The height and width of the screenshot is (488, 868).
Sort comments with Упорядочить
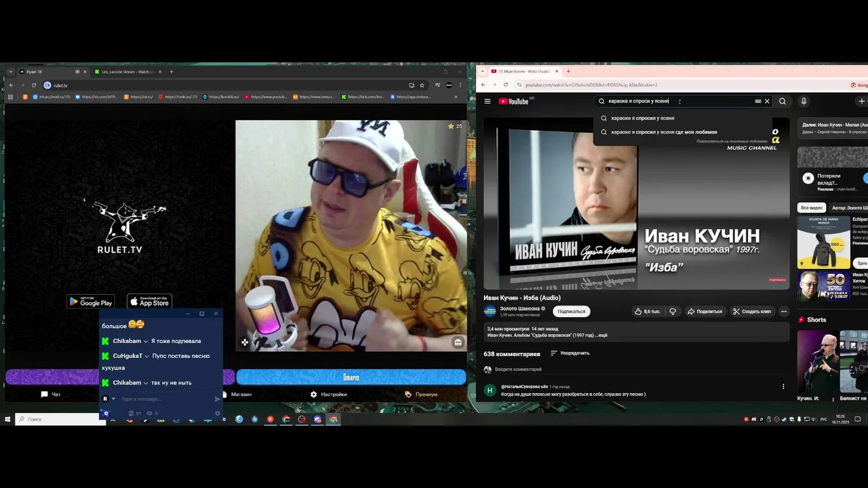click(x=570, y=353)
